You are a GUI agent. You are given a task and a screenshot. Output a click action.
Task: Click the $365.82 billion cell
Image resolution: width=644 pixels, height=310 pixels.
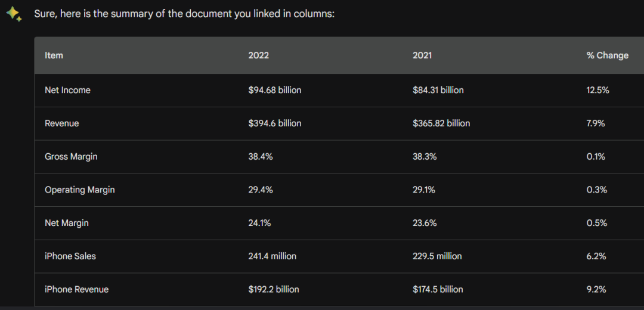(x=441, y=123)
